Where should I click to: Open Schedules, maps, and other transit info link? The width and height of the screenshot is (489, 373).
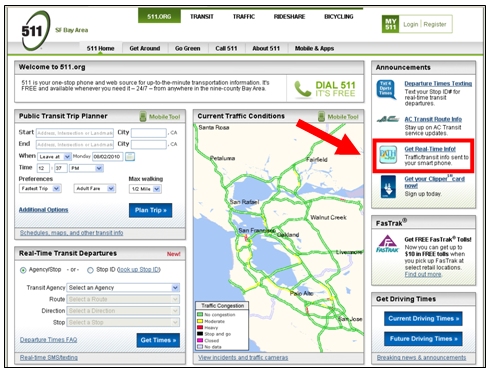pyautogui.click(x=71, y=233)
